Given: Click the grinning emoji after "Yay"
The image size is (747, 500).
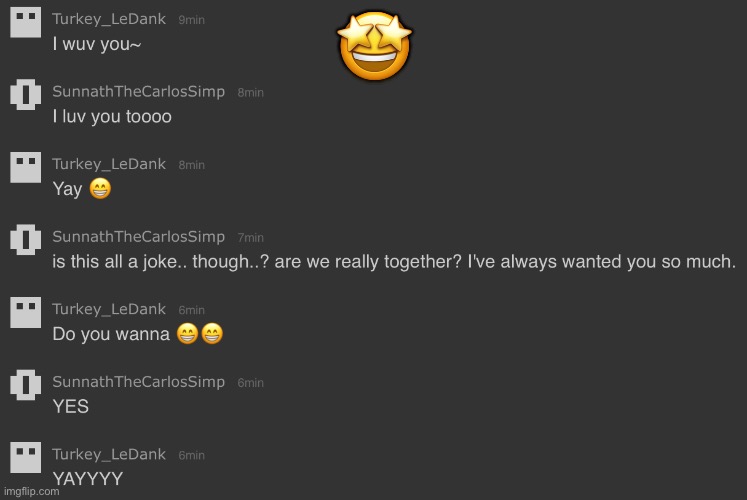Looking at the screenshot, I should 100,189.
